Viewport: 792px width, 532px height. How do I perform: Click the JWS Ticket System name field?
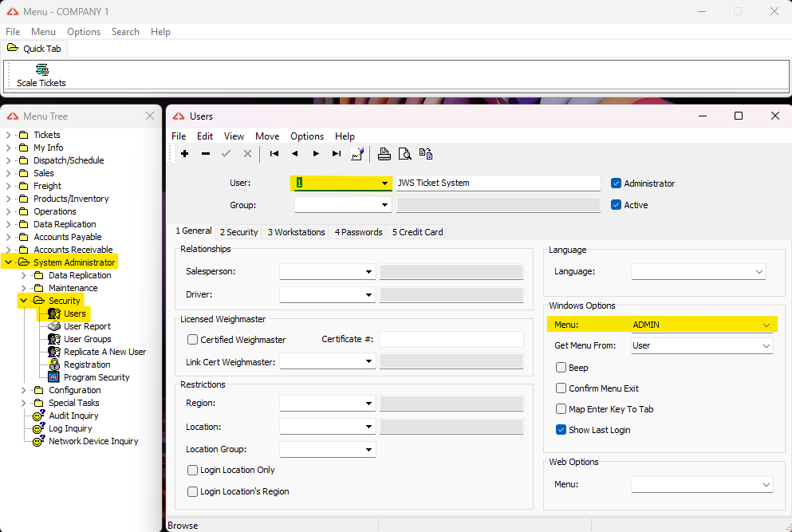coord(498,183)
